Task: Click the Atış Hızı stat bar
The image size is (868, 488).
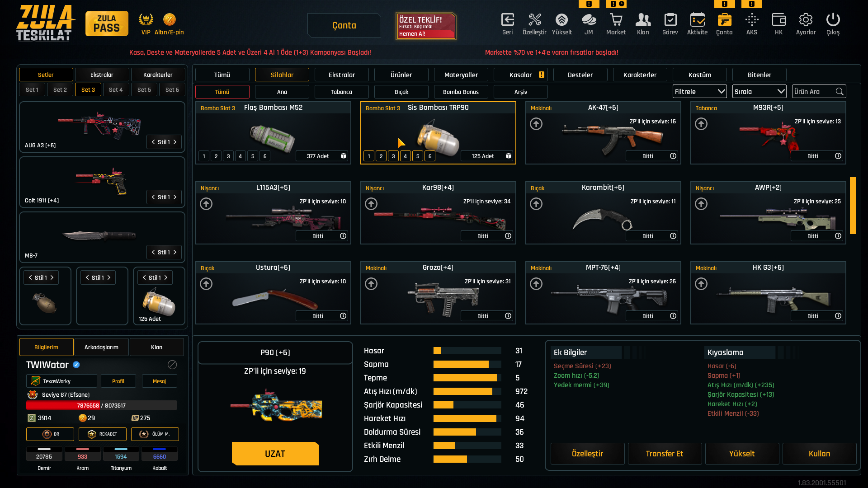Action: tap(467, 391)
